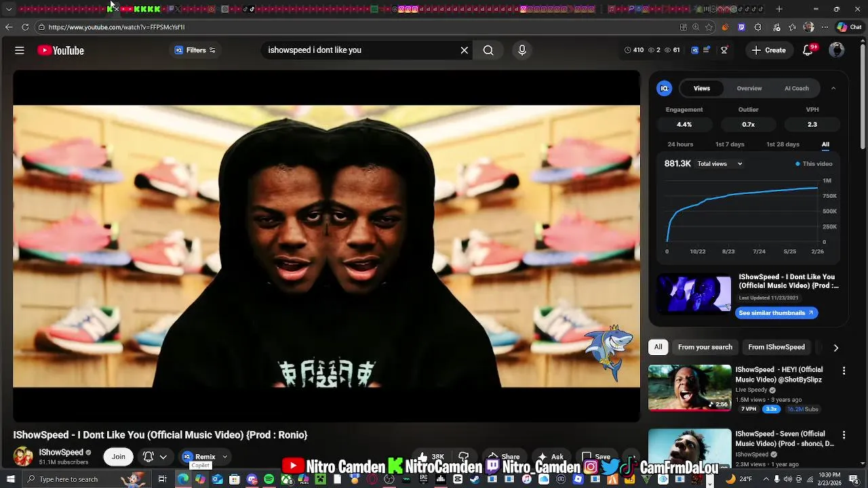Go back with the browser back arrow
Screen dimensions: 868x488
8,27
